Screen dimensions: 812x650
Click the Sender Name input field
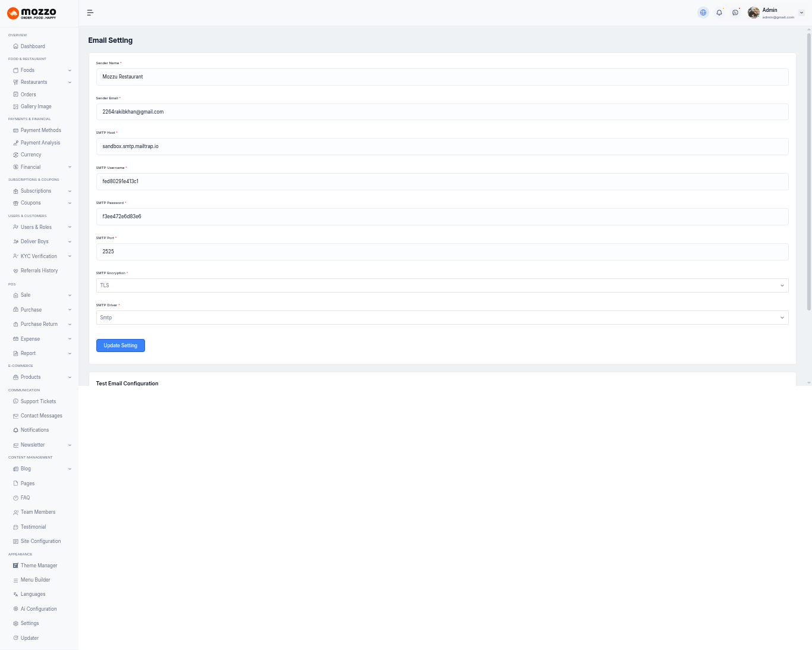pos(442,77)
